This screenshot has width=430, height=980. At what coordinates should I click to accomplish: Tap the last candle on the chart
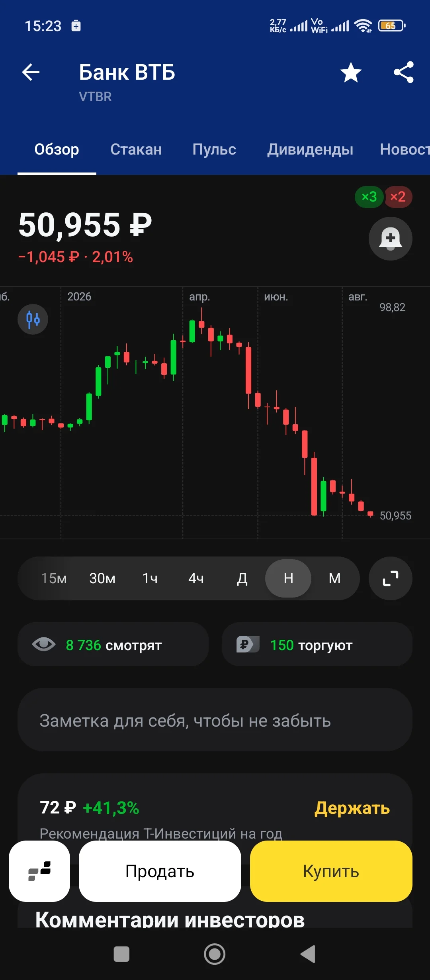click(x=370, y=514)
